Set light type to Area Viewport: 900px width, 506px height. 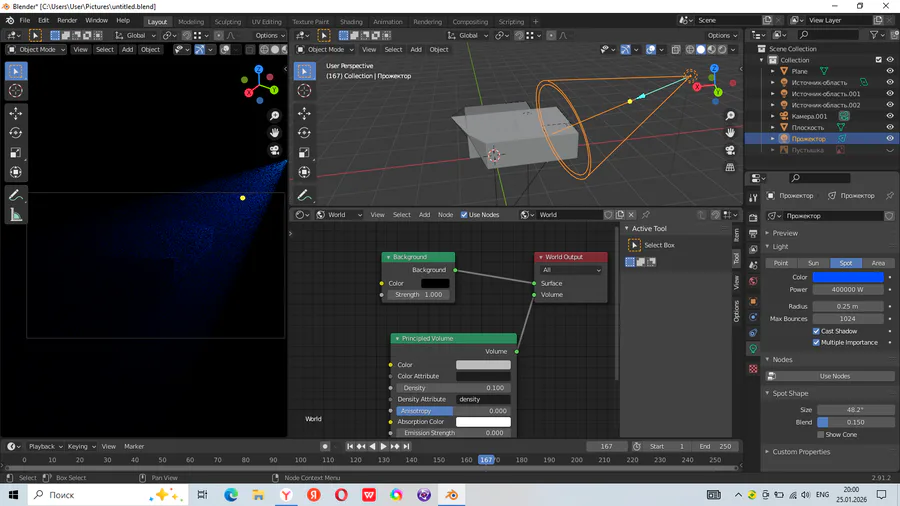pos(878,263)
